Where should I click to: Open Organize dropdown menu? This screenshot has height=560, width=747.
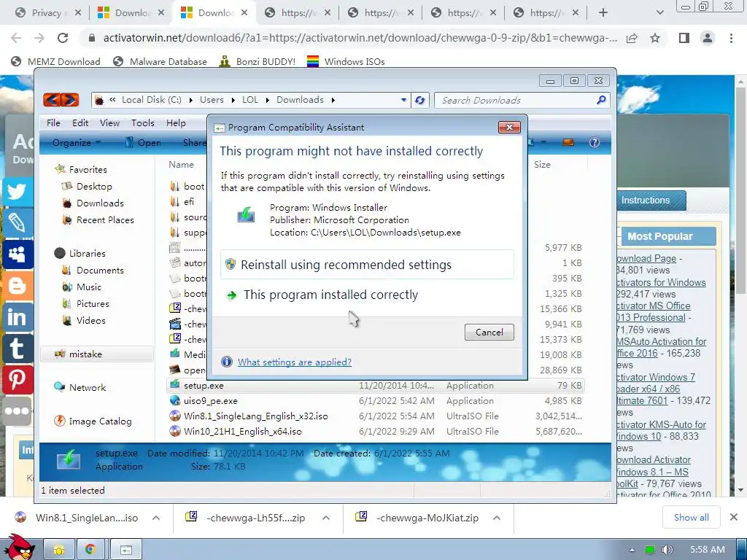pyautogui.click(x=76, y=142)
